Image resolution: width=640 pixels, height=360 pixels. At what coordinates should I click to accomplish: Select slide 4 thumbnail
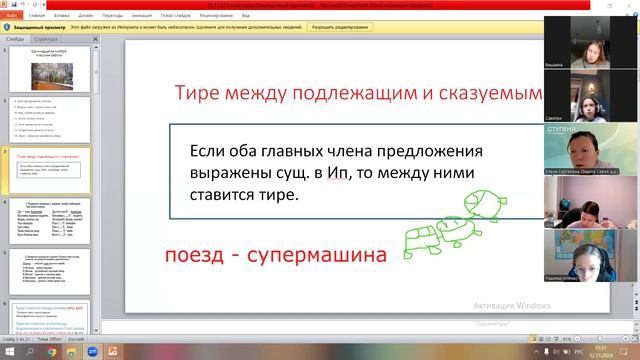coord(49,221)
